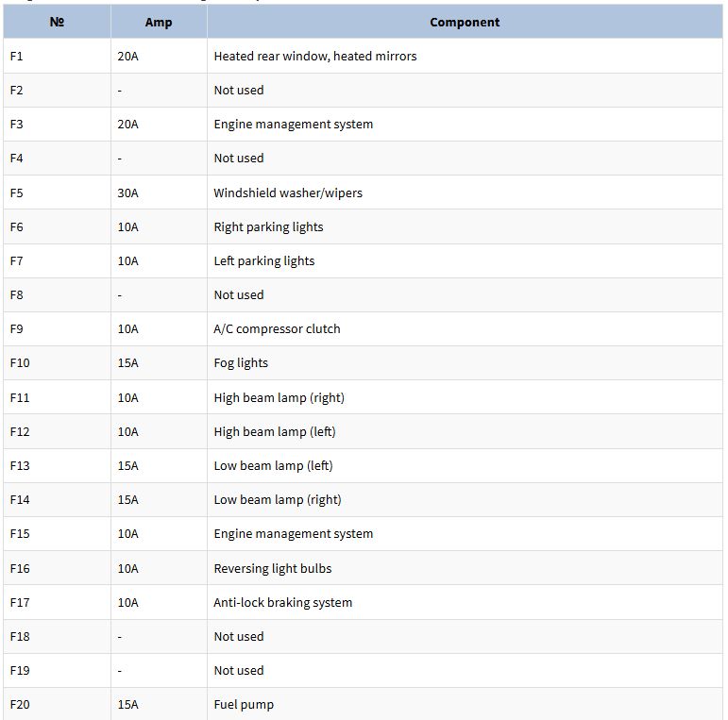Screen dimensions: 728x720
Task: Click the Fog lights component cell
Action: coord(465,362)
